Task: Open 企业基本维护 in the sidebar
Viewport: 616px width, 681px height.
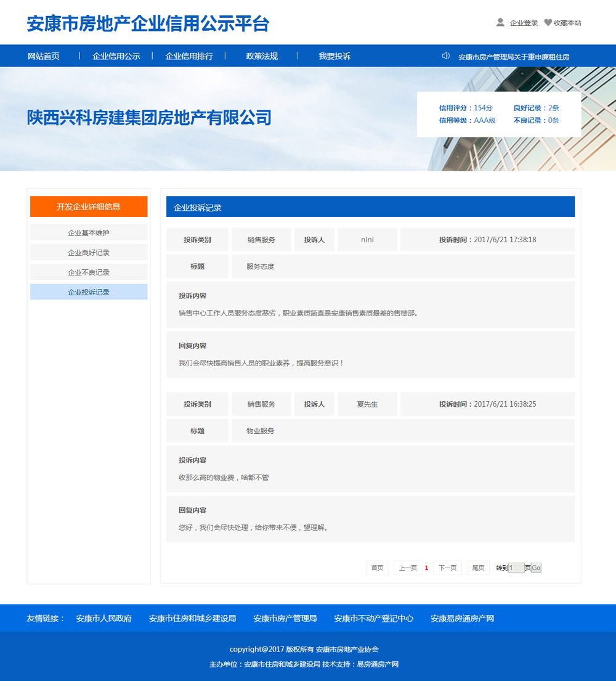Action: [89, 233]
